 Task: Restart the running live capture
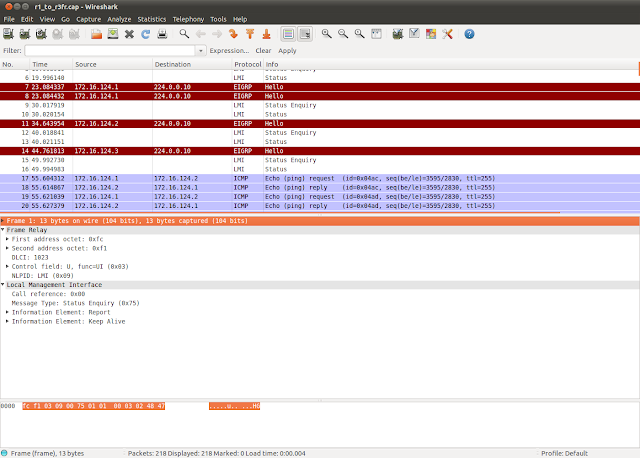pyautogui.click(x=74, y=34)
